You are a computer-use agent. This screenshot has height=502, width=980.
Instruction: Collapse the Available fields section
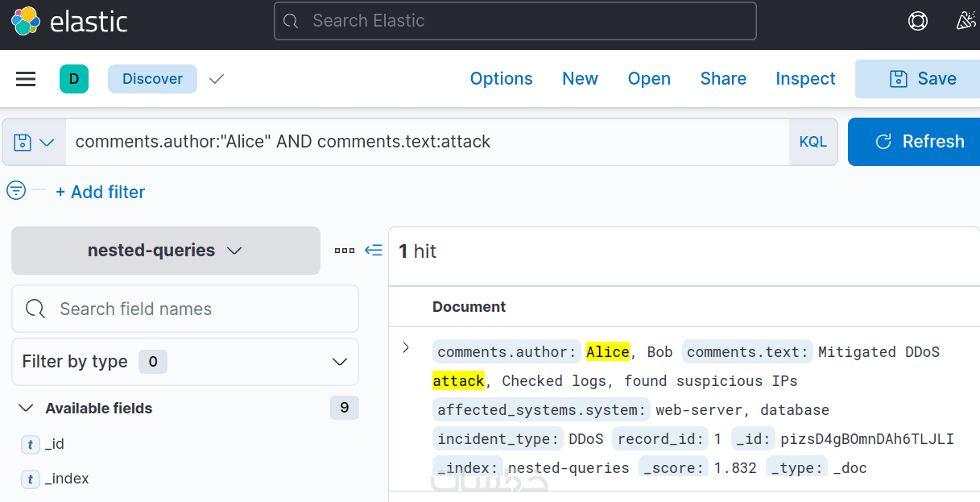(x=26, y=409)
